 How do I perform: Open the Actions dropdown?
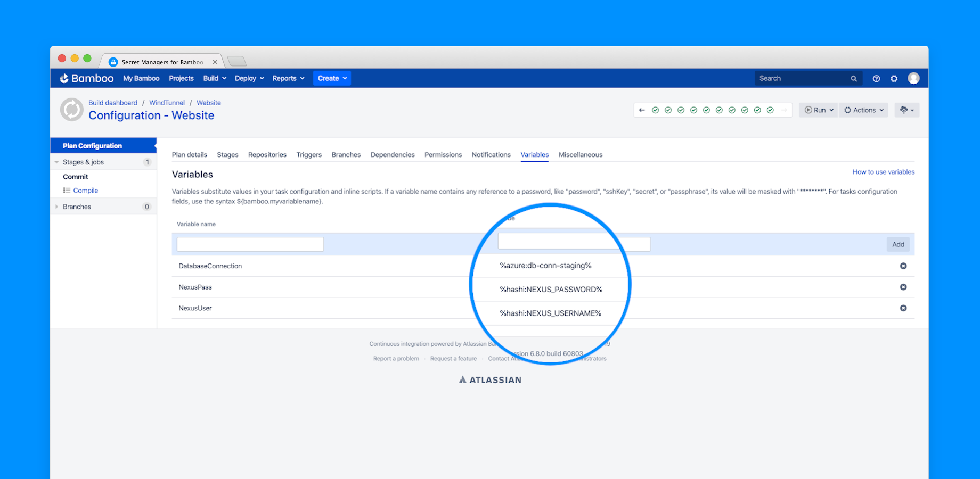(863, 110)
